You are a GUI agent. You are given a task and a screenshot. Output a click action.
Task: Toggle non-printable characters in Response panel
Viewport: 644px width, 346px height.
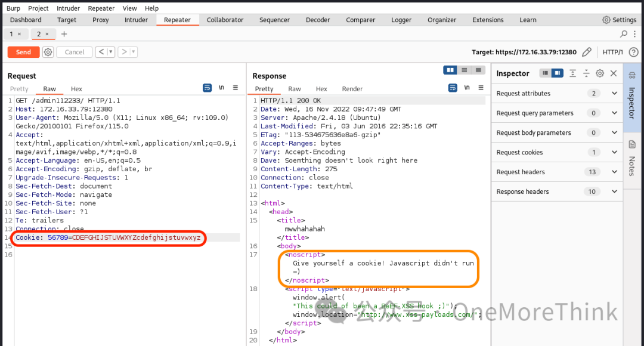click(x=467, y=88)
